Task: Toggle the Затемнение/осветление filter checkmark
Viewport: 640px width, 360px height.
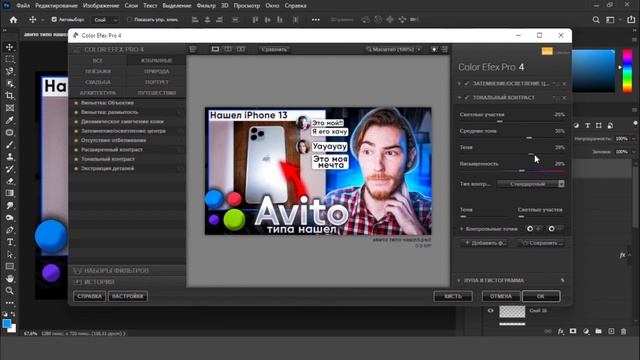Action: click(x=467, y=84)
